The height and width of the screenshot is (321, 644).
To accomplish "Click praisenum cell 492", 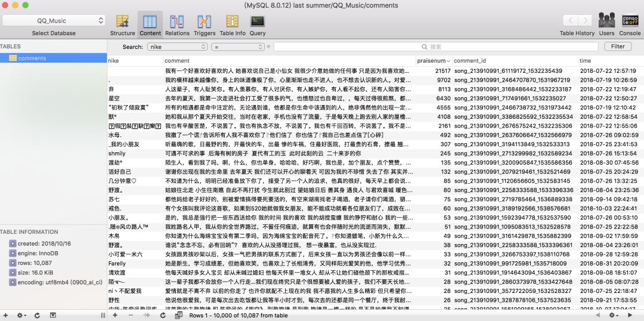I will (x=445, y=135).
